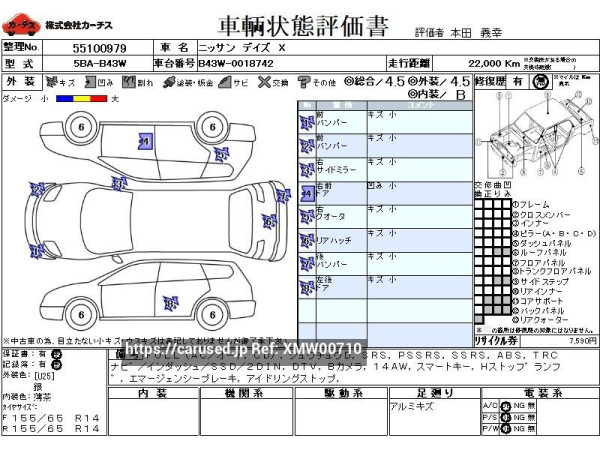This screenshot has height=450, width=600.
Task: Click damage marker 3 near side mirror
Action: click(x=119, y=183)
